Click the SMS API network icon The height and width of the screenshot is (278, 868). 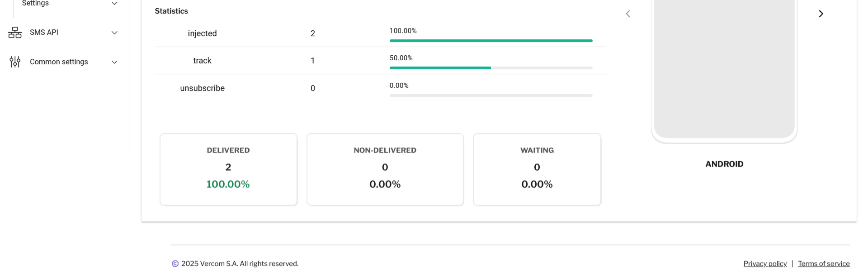(x=15, y=33)
